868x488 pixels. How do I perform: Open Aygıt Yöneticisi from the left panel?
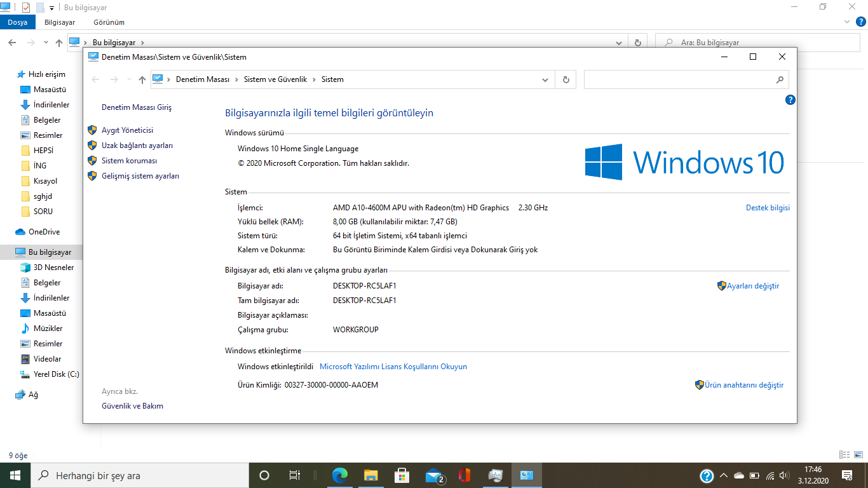coord(127,130)
